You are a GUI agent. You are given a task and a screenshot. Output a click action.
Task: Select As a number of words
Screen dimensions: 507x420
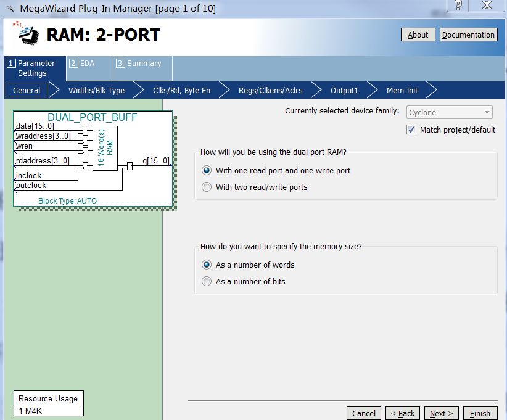[x=207, y=265]
